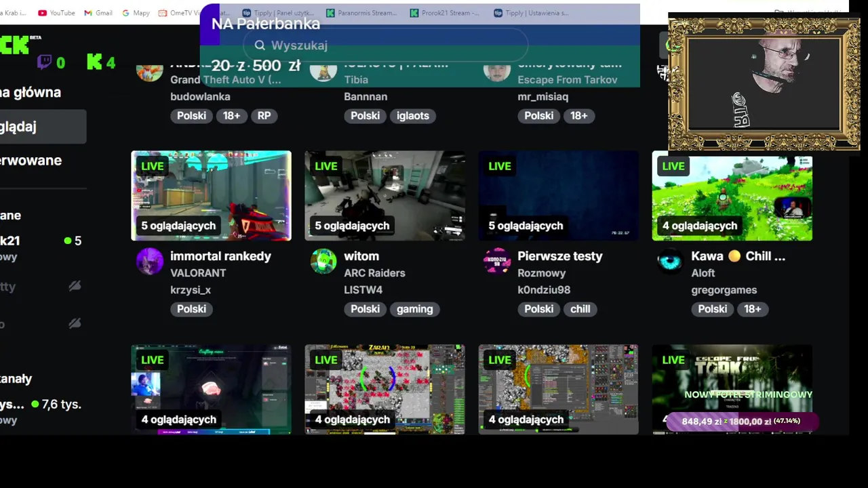This screenshot has height=488, width=868.
Task: Open the Google Mapy bookmark
Action: [x=136, y=13]
